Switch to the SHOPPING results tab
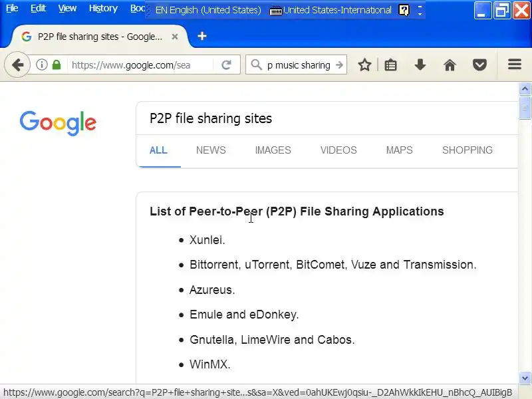The height and width of the screenshot is (399, 532). (x=467, y=150)
